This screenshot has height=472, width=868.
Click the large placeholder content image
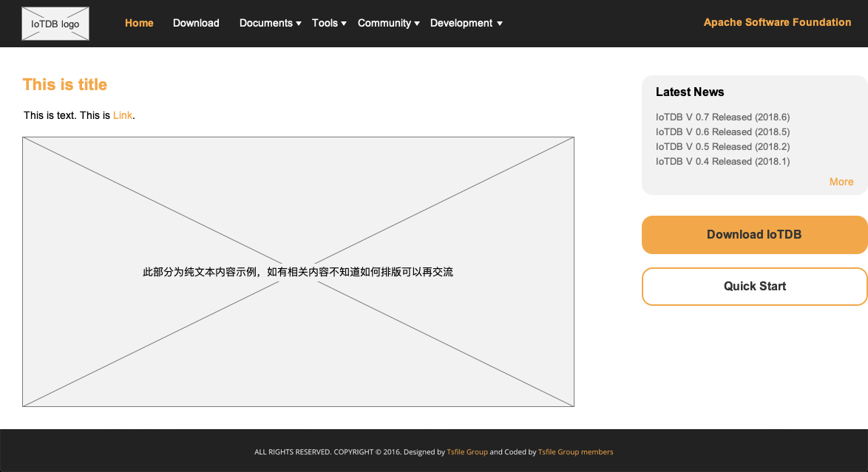coord(298,222)
